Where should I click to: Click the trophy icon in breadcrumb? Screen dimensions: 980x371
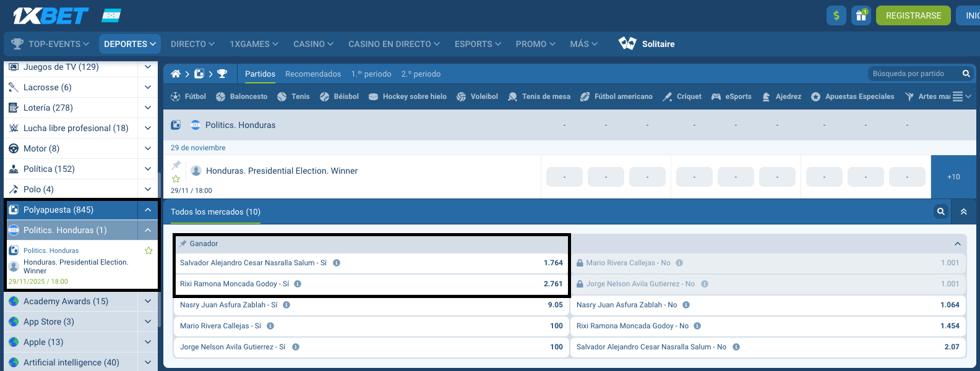(222, 74)
